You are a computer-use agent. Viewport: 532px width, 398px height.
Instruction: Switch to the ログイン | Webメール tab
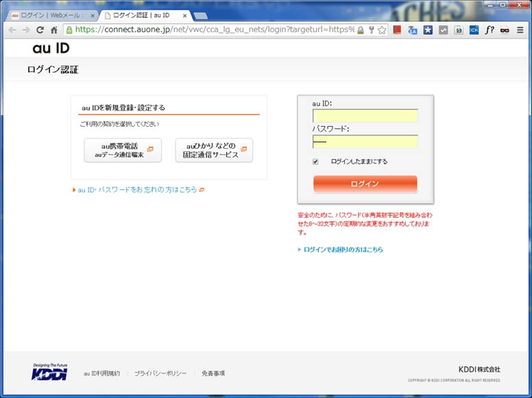point(49,15)
